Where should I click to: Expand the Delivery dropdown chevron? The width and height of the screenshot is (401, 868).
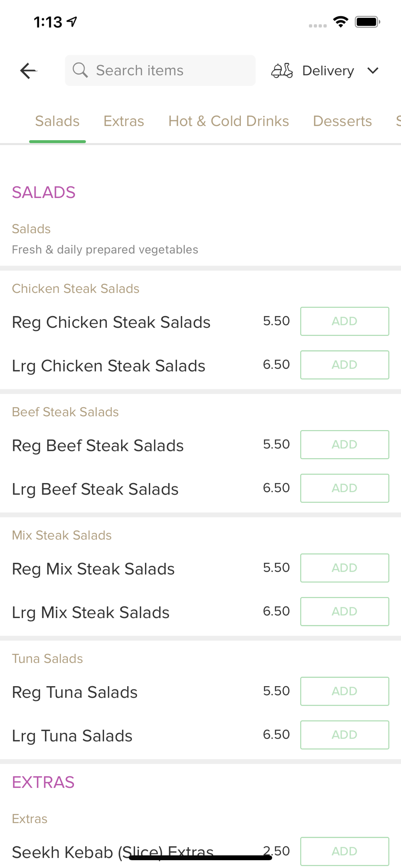(x=373, y=70)
